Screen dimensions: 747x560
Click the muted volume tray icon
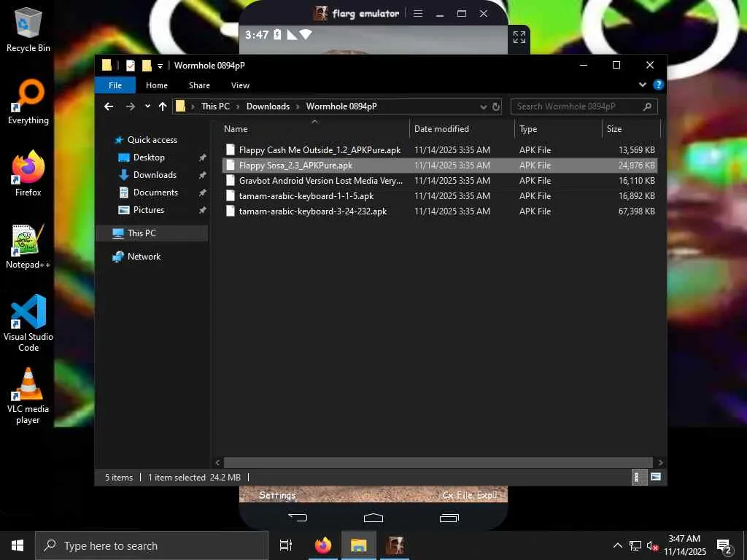(x=652, y=545)
